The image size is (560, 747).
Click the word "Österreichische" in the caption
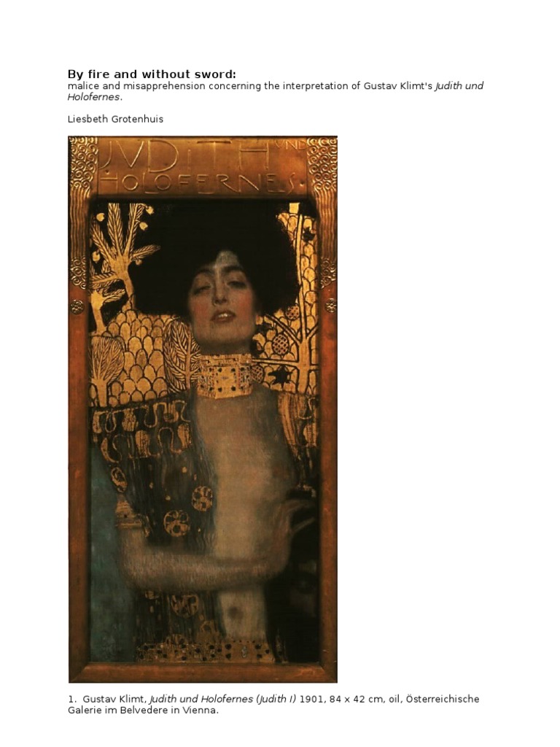point(443,700)
